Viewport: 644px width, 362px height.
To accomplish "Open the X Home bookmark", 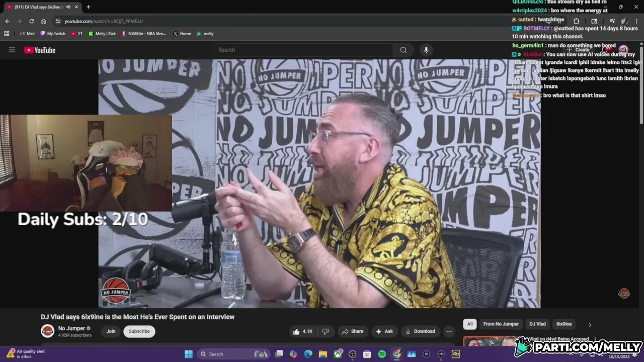I will click(182, 34).
